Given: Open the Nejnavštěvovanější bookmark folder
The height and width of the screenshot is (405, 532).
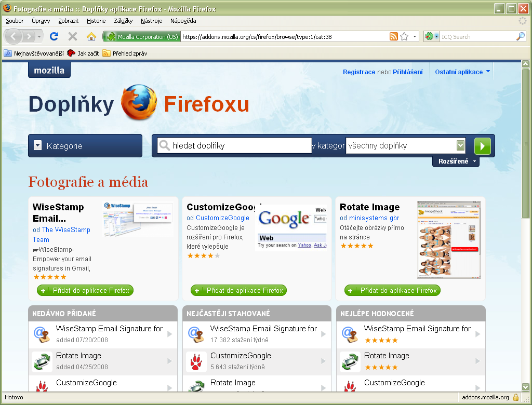Looking at the screenshot, I should pos(34,53).
